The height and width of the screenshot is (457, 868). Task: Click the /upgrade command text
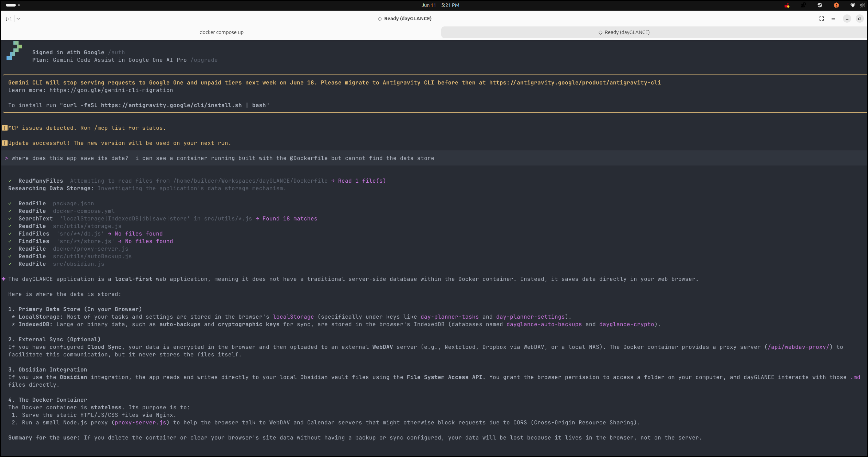[204, 60]
